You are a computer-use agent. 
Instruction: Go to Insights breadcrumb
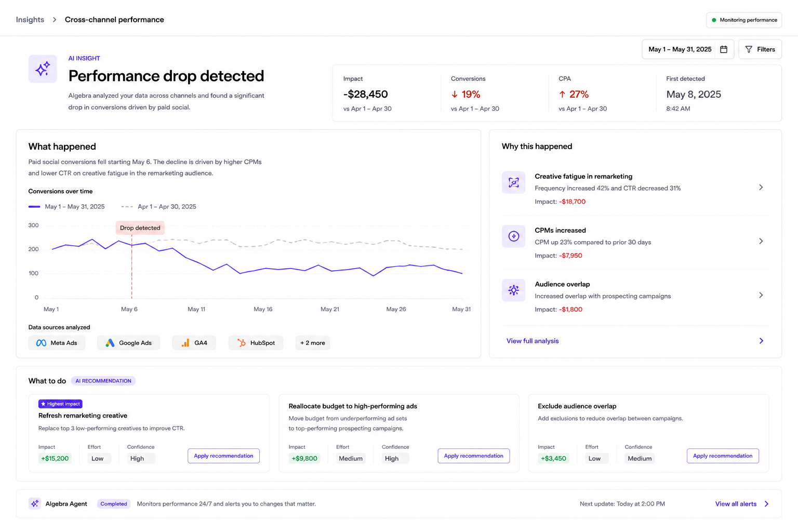(x=30, y=20)
